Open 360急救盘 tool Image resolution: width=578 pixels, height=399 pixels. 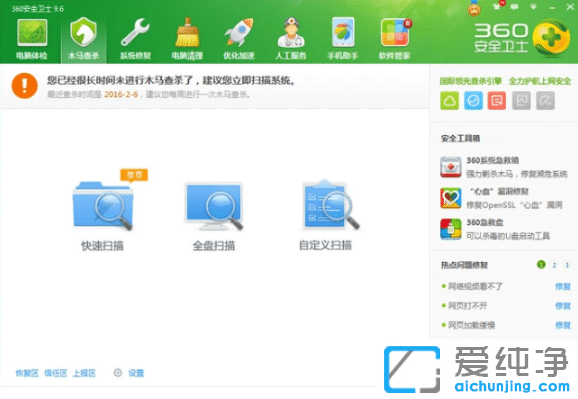tap(495, 229)
